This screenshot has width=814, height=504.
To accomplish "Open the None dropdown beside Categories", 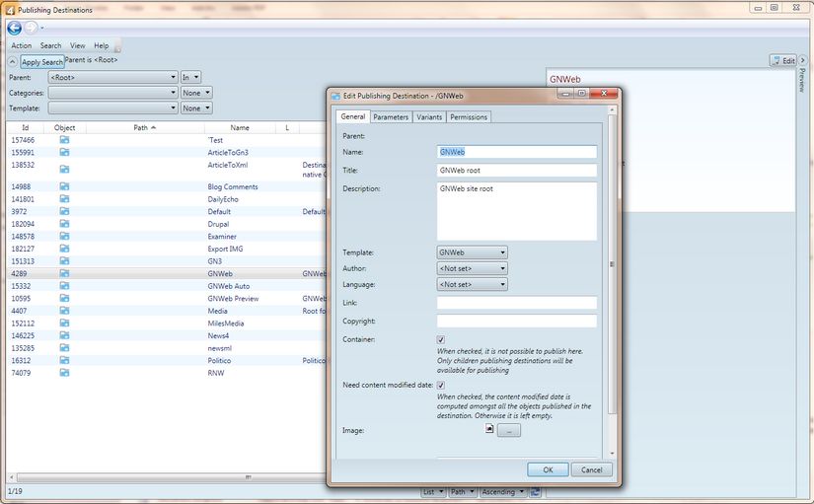I will click(x=196, y=93).
